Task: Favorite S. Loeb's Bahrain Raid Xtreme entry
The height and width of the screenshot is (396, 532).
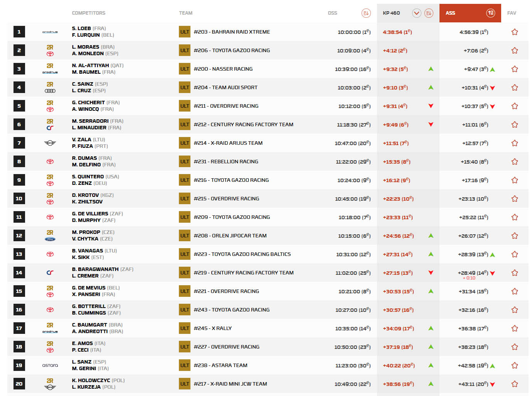Action: click(x=514, y=32)
